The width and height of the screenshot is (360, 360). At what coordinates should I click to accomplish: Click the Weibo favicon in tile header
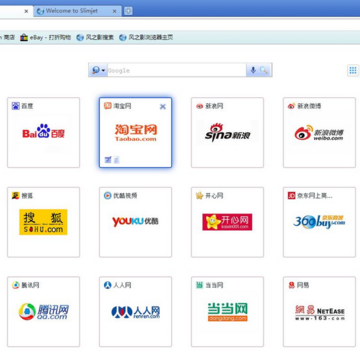point(292,106)
